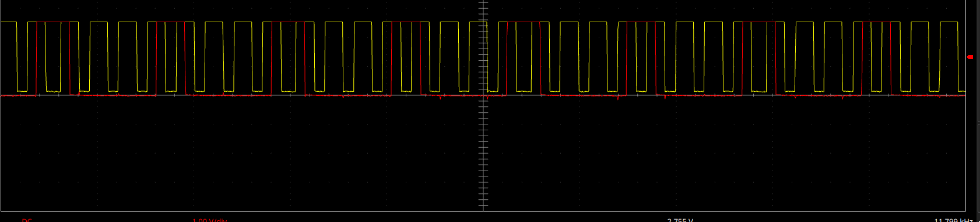Click the 11.799 kHz frequency readout

(953, 220)
